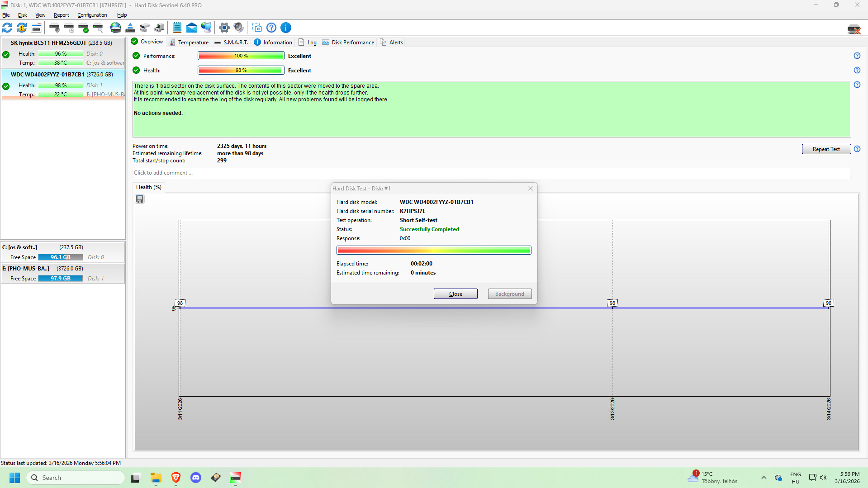The width and height of the screenshot is (868, 488).
Task: Open the Windows Start menu
Action: point(15,478)
